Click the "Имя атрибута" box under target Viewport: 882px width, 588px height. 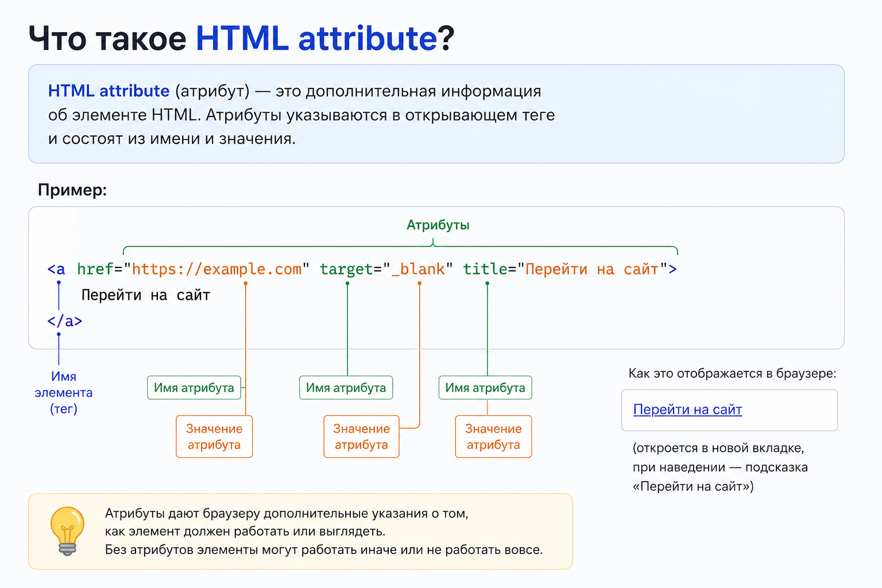tap(346, 388)
